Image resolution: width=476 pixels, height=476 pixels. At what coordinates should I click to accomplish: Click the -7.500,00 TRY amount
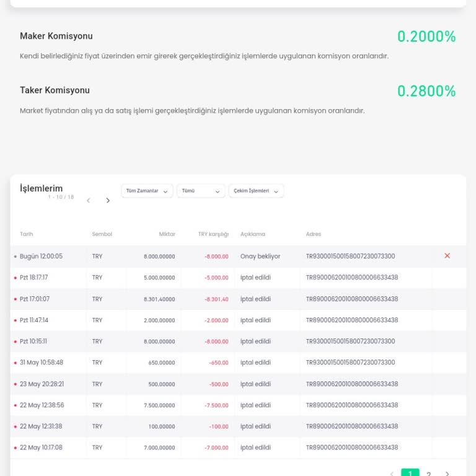coord(216,405)
